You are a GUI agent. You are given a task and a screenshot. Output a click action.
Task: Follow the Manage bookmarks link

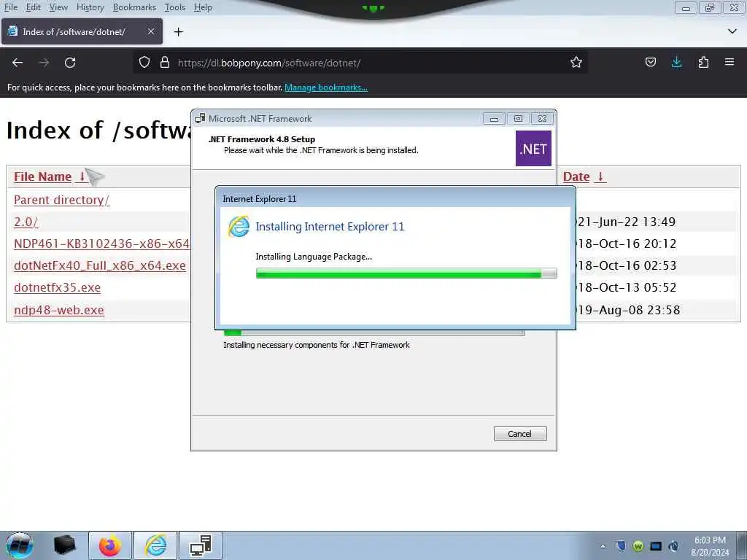click(x=326, y=87)
